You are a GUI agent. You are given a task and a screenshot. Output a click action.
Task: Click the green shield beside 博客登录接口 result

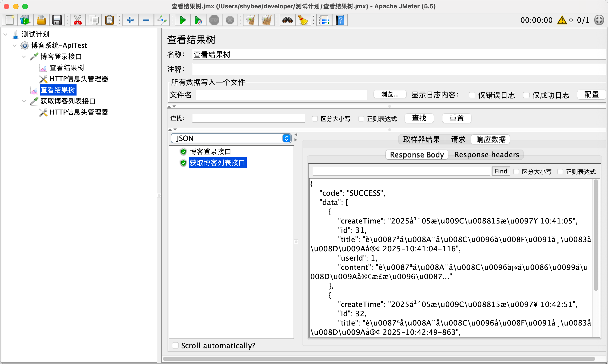tap(183, 152)
